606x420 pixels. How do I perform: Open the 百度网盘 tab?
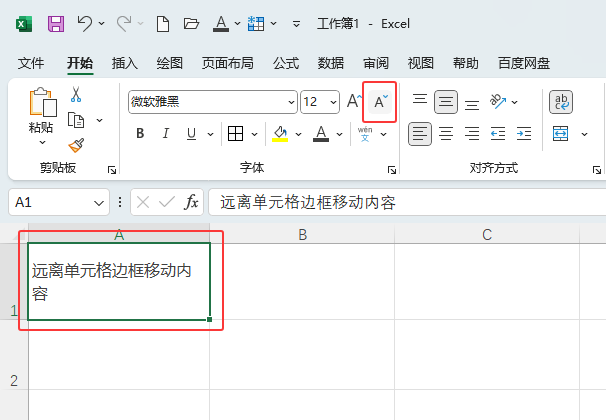pyautogui.click(x=524, y=63)
